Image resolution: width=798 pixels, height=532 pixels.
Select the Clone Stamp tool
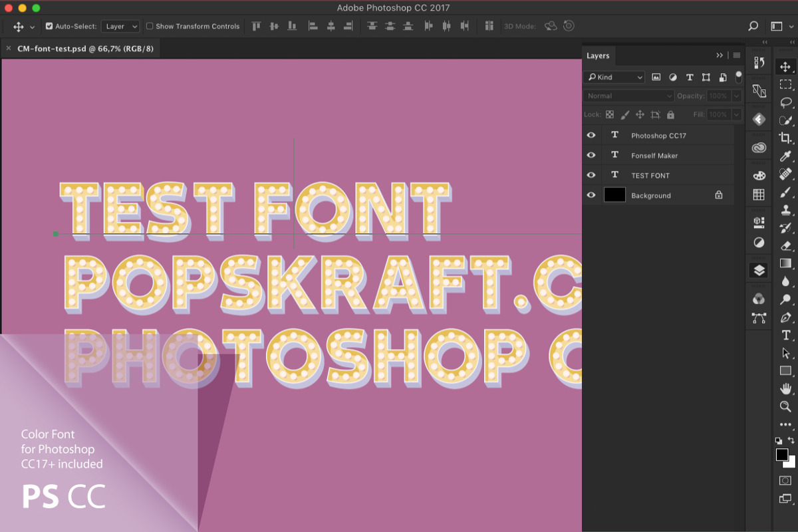pos(785,209)
